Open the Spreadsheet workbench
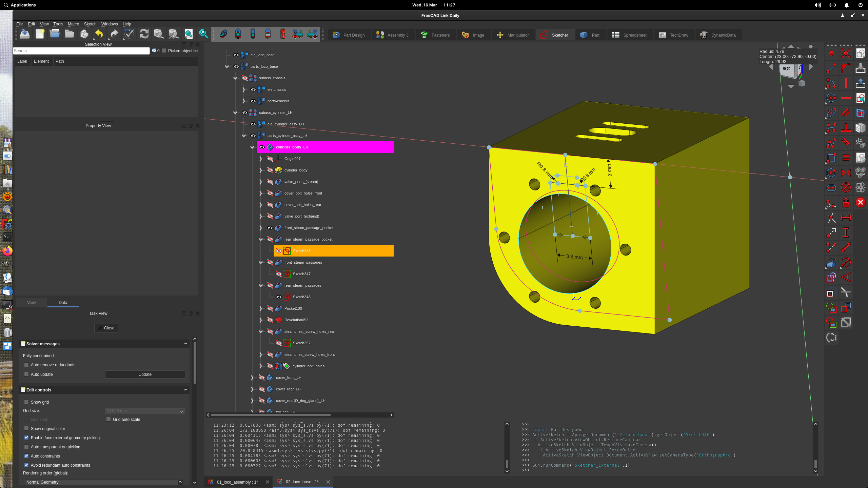This screenshot has width=868, height=488. [630, 35]
